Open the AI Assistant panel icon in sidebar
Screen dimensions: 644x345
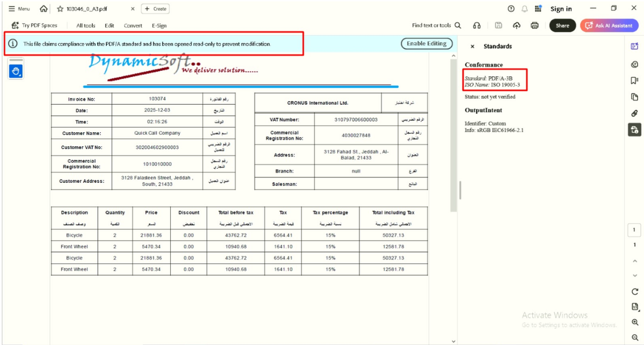click(634, 47)
